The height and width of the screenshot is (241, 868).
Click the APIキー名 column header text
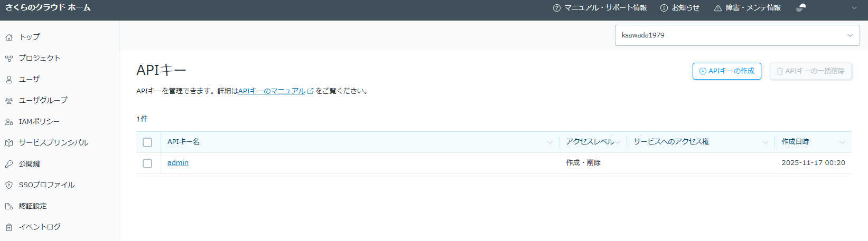click(x=183, y=142)
